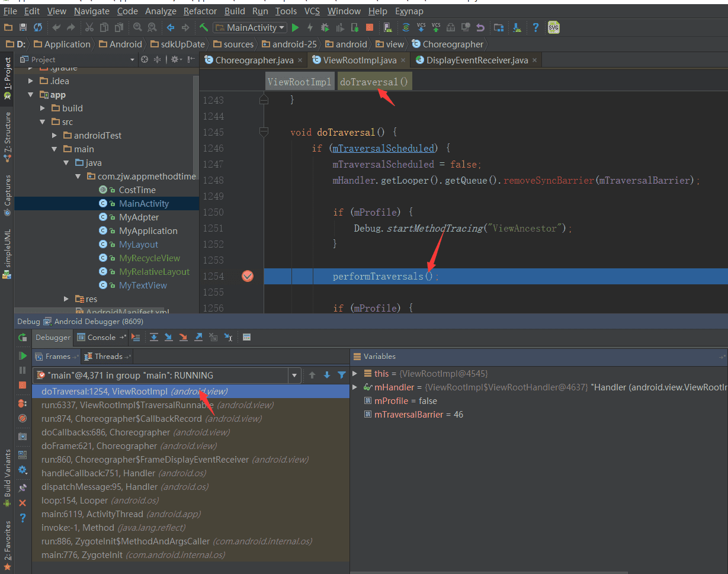This screenshot has width=728, height=574.
Task: Open the Refactor menu
Action: click(200, 11)
